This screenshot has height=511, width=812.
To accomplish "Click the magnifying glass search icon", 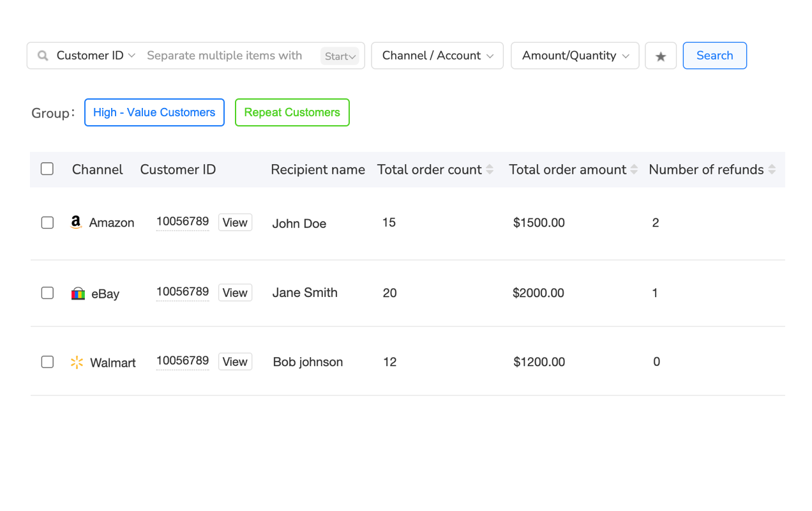I will click(x=42, y=56).
